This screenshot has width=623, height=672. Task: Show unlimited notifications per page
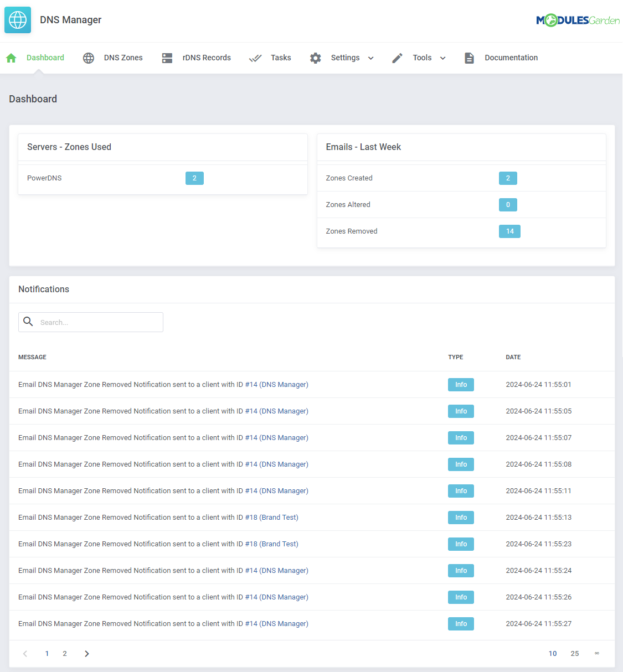click(x=597, y=654)
